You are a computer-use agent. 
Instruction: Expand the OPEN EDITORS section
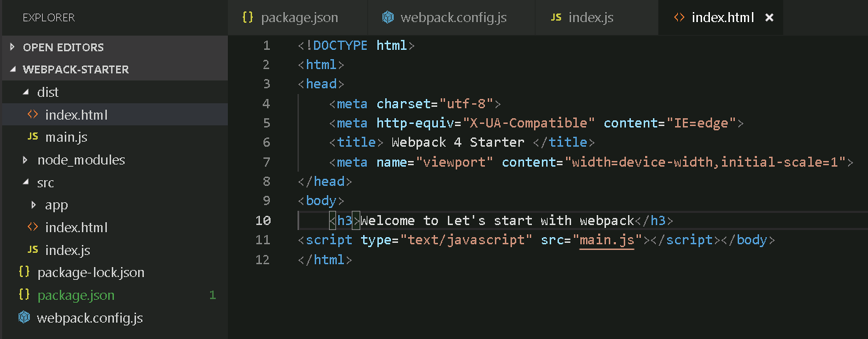click(13, 47)
